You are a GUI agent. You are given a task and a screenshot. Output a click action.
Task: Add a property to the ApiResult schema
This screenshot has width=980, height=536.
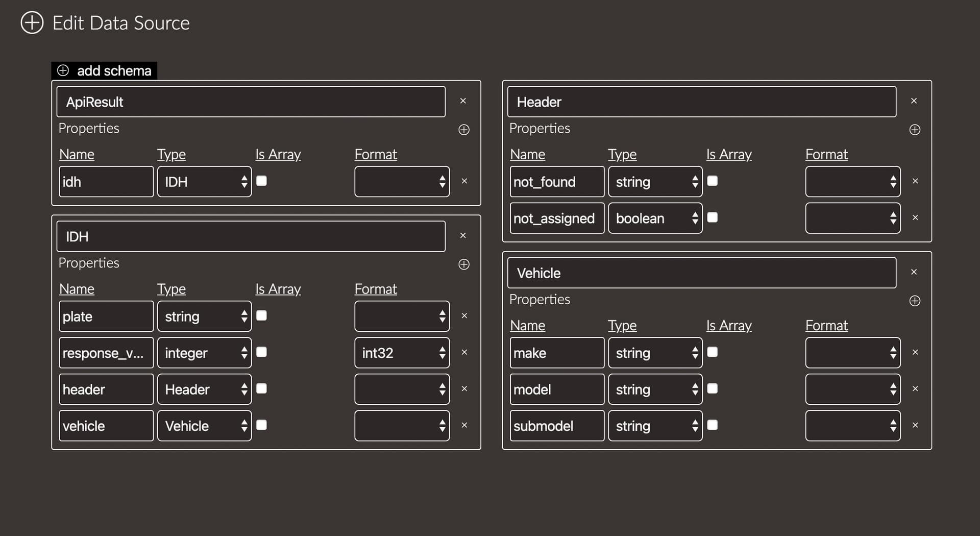coord(463,130)
